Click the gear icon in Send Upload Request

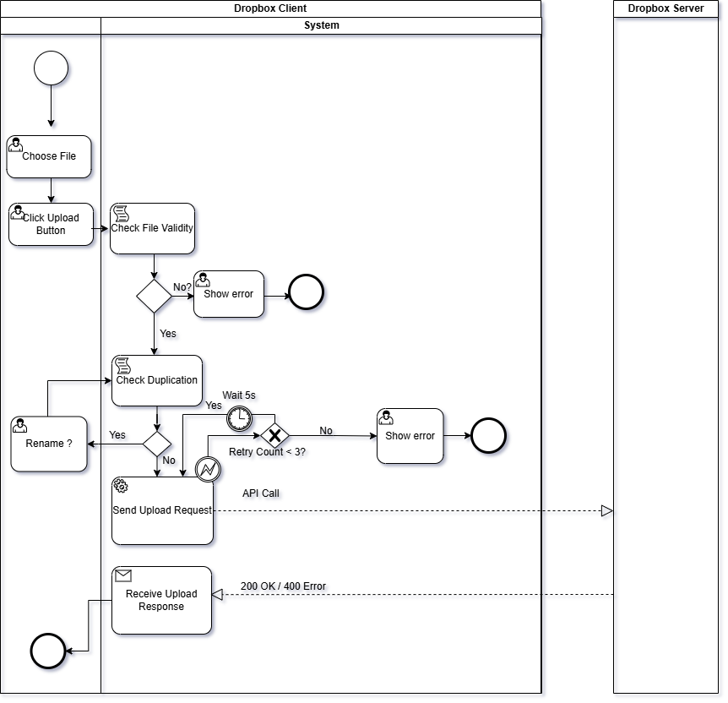pos(121,486)
